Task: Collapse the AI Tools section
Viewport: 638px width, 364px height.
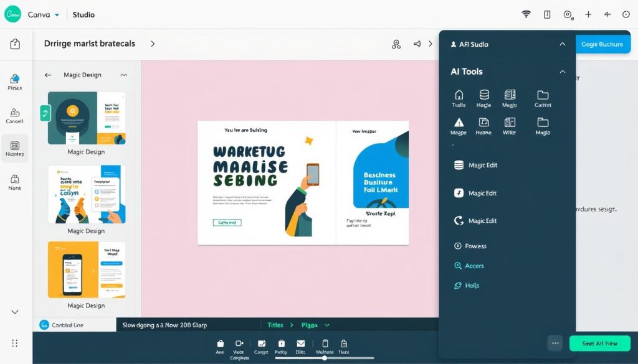Action: click(562, 72)
